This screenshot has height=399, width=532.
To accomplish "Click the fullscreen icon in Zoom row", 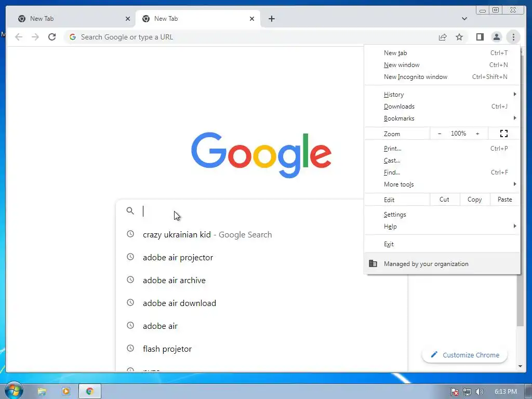I will point(504,134).
